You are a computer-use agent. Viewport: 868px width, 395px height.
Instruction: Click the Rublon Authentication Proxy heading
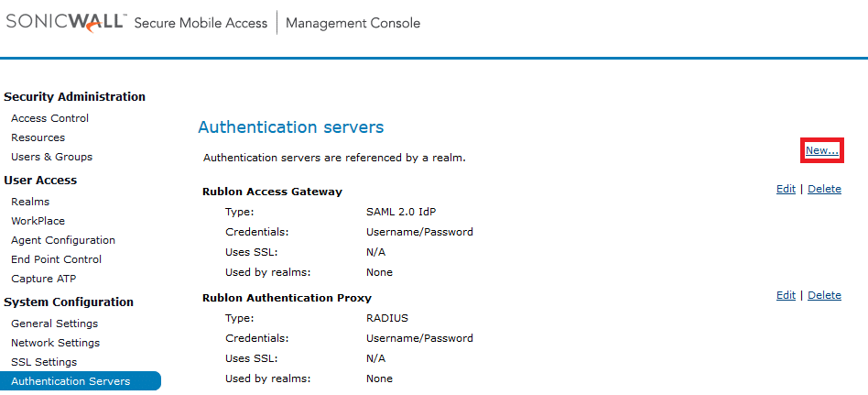[x=287, y=298]
